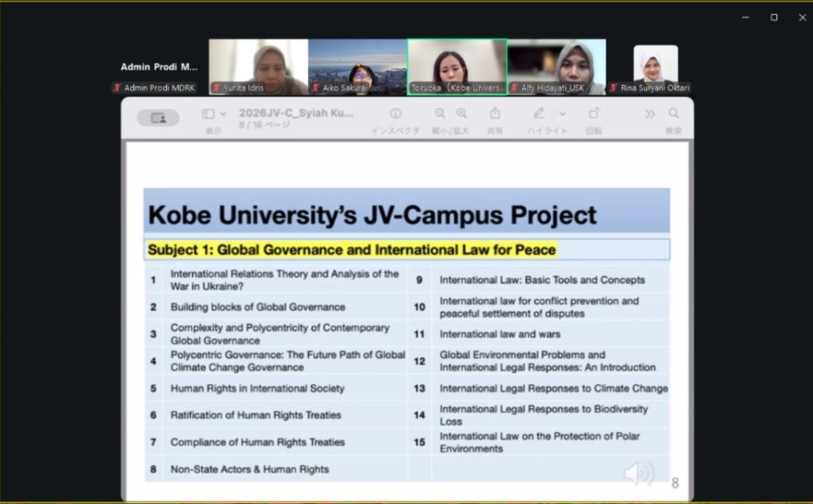
Task: Select the highlight pen tool
Action: (539, 113)
